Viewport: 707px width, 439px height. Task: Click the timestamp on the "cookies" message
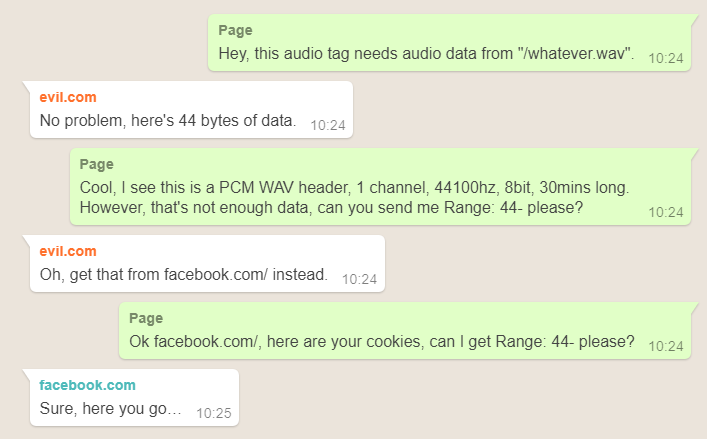pos(665,346)
